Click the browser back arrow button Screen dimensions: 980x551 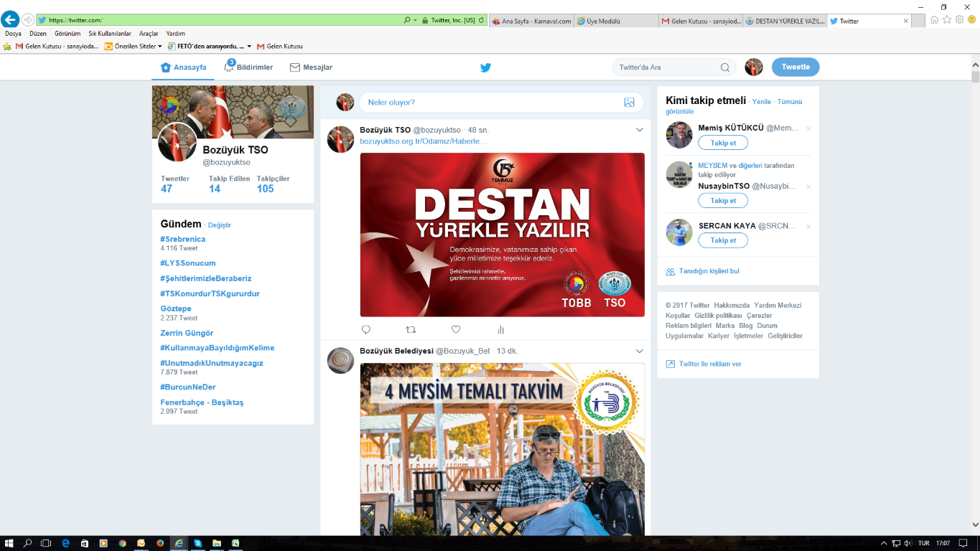tap(10, 19)
